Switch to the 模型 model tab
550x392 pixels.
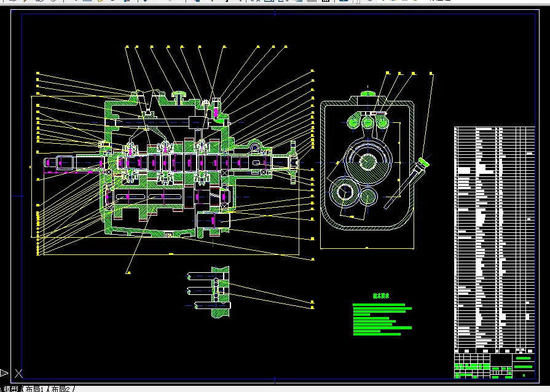coord(10,389)
